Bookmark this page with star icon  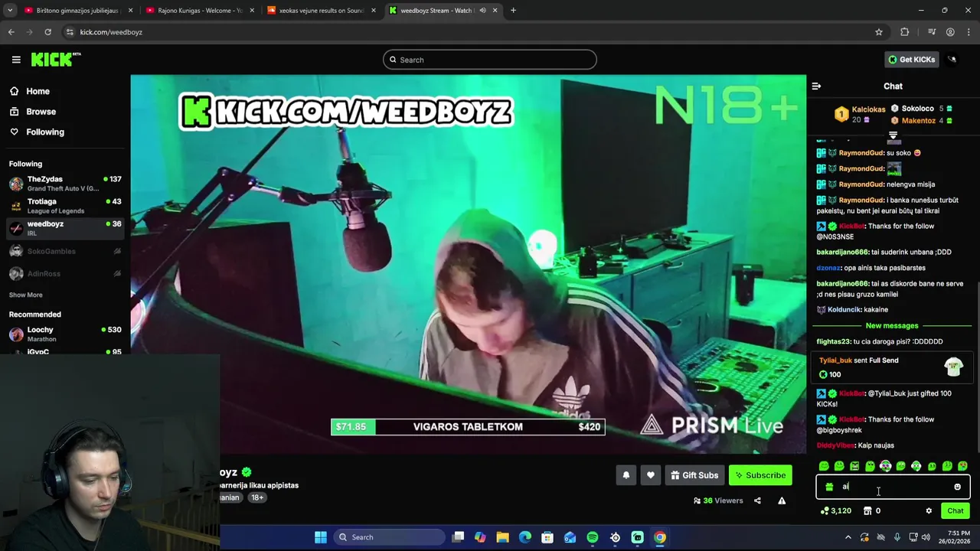tap(879, 32)
